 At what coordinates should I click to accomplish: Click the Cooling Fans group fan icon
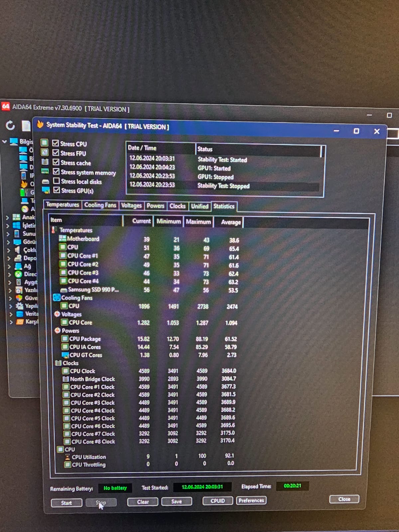point(57,298)
